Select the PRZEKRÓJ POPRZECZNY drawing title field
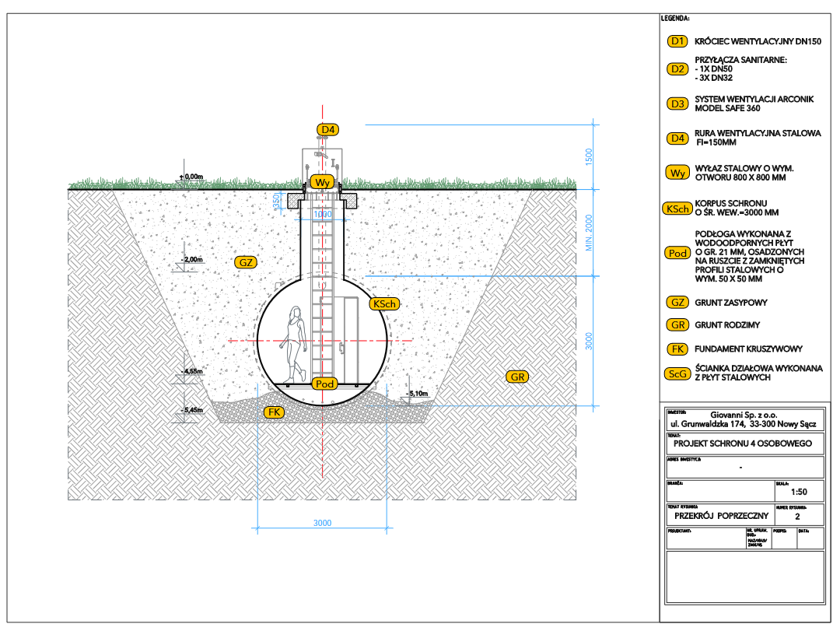This screenshot has width=840, height=631. pos(721,515)
